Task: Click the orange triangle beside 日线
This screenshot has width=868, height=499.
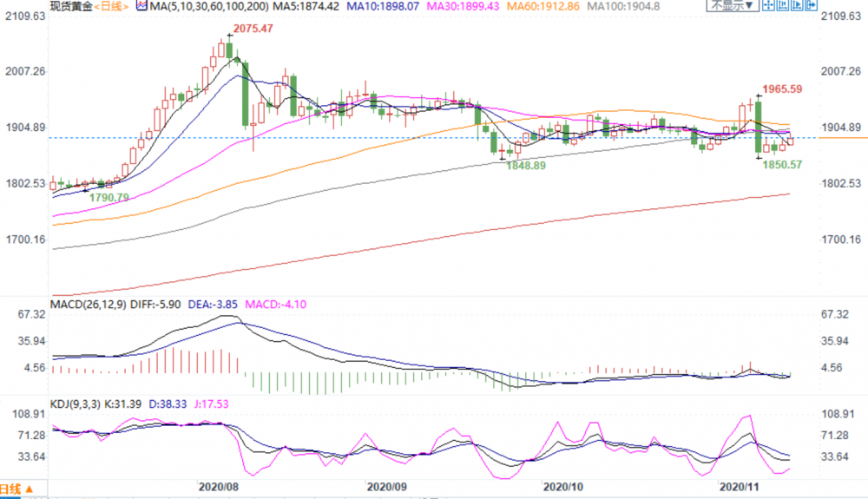Action: 30,489
